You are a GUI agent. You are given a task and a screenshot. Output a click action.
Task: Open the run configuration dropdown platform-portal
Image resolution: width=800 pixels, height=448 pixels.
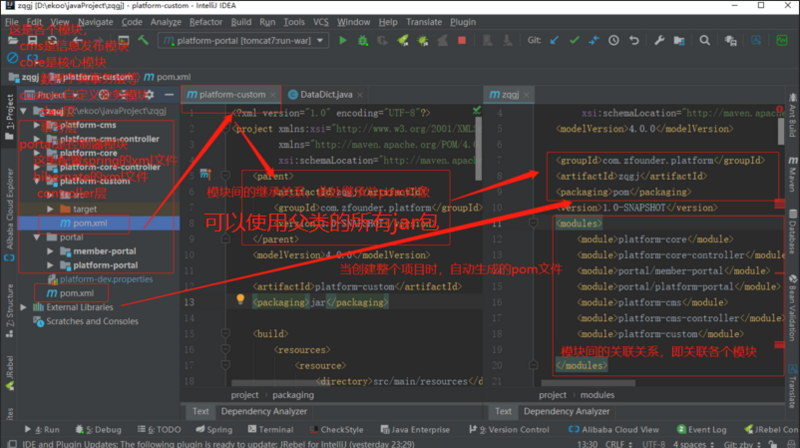pyautogui.click(x=243, y=40)
